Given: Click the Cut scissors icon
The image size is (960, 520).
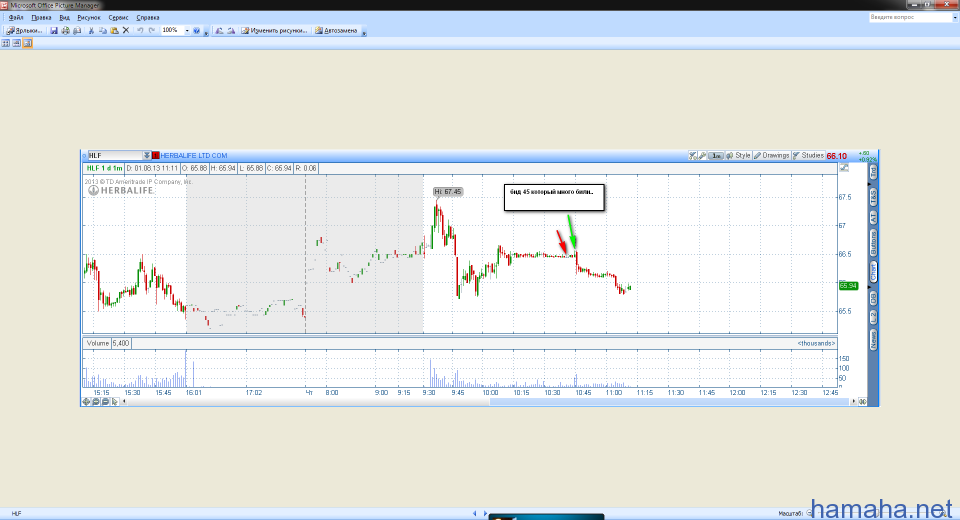Looking at the screenshot, I should pos(91,31).
